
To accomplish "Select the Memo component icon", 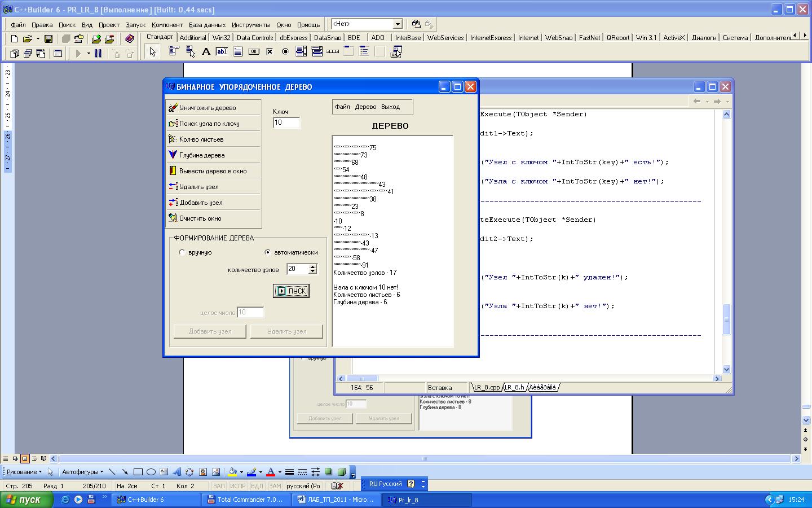I will click(x=238, y=51).
